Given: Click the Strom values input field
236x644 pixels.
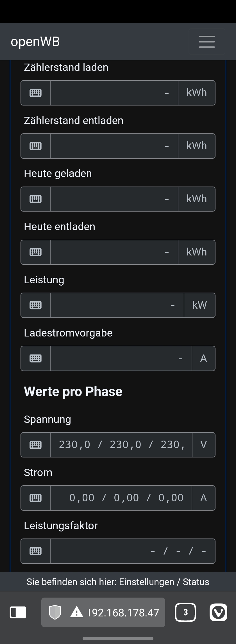Looking at the screenshot, I should (x=121, y=498).
